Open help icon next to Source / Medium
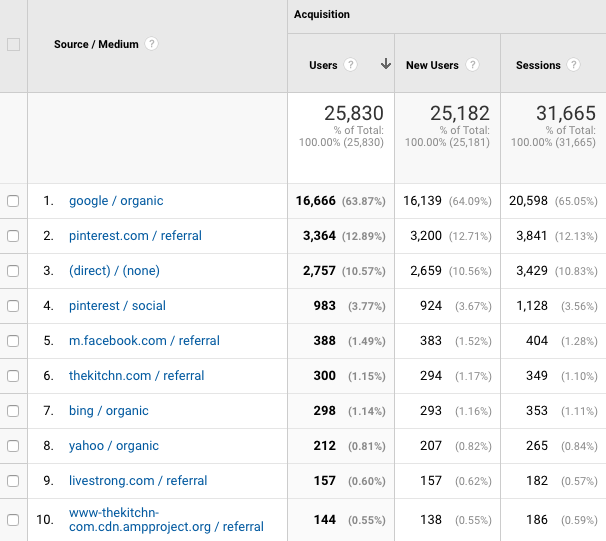Image resolution: width=606 pixels, height=541 pixels. (152, 44)
